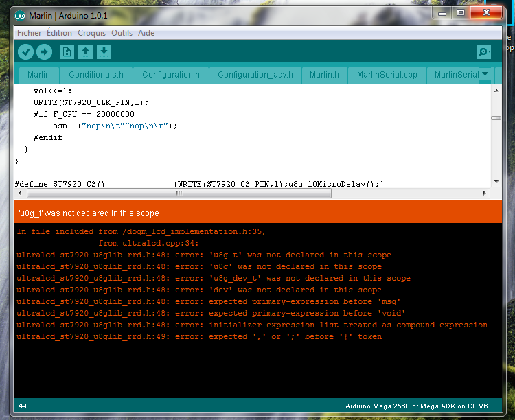The height and width of the screenshot is (420, 515).
Task: Open the Croquis menu
Action: tap(91, 33)
